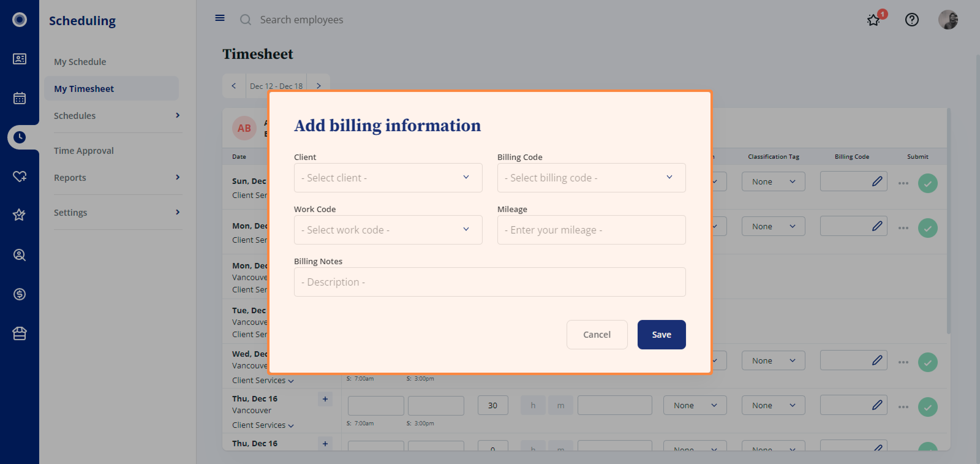The height and width of the screenshot is (464, 980).
Task: Open My Schedule menu item
Action: tap(80, 62)
